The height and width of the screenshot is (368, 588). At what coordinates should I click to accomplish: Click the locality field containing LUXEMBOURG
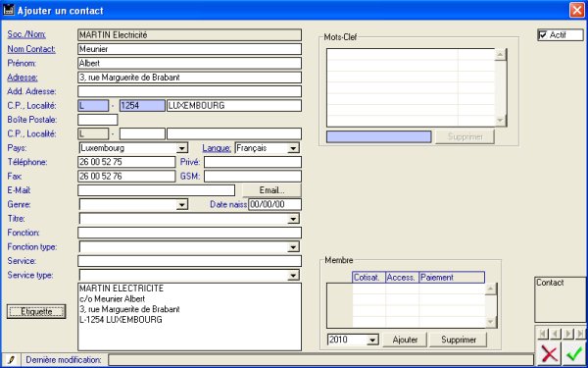(x=234, y=106)
